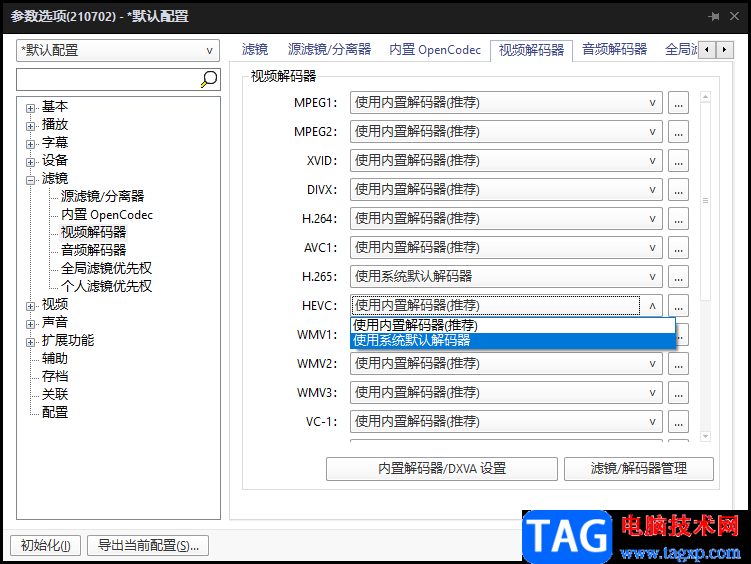Click decoder list scrollbar up arrow
This screenshot has height=564, width=751.
[705, 97]
